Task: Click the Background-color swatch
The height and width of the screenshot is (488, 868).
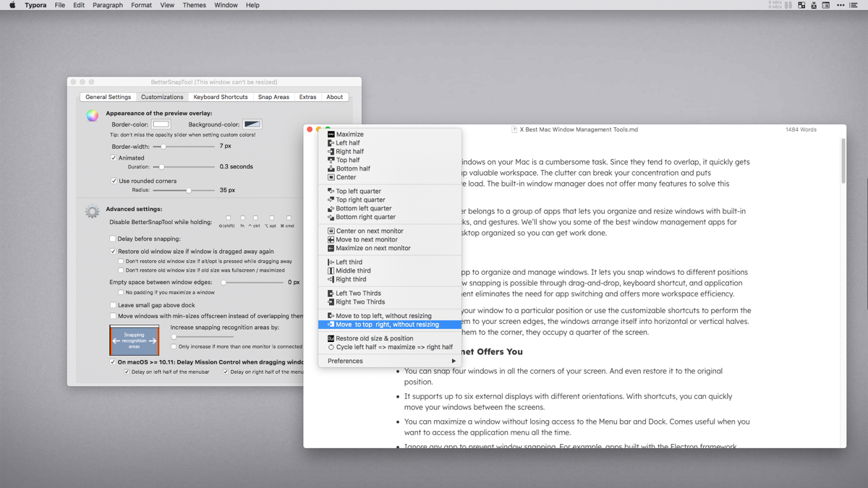Action: pos(252,124)
